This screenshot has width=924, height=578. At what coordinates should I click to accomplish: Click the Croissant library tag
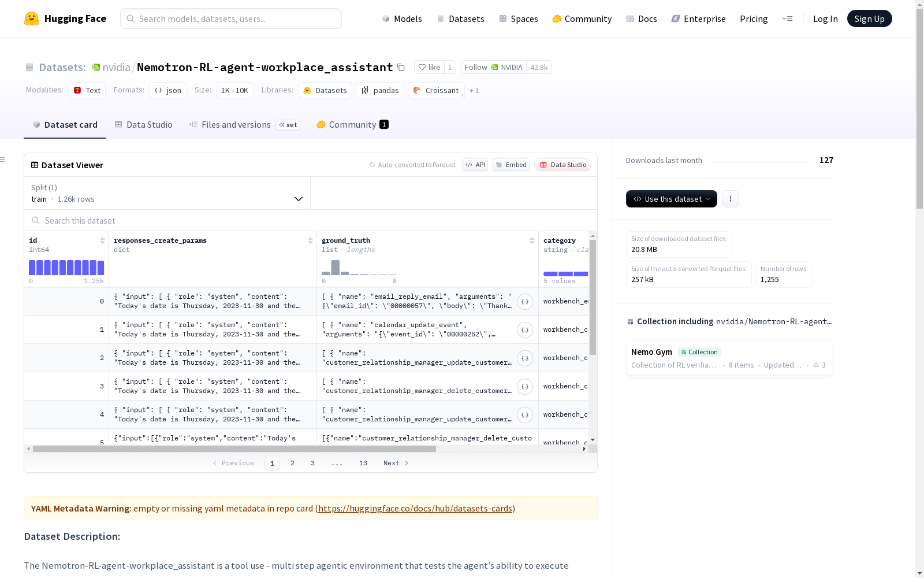(436, 90)
